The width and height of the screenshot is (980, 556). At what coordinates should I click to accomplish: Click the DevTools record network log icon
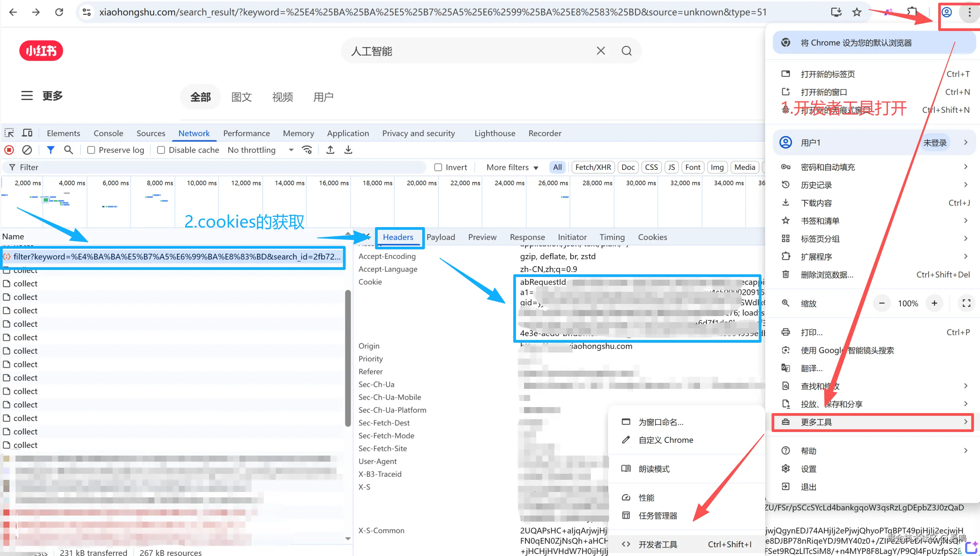point(9,150)
